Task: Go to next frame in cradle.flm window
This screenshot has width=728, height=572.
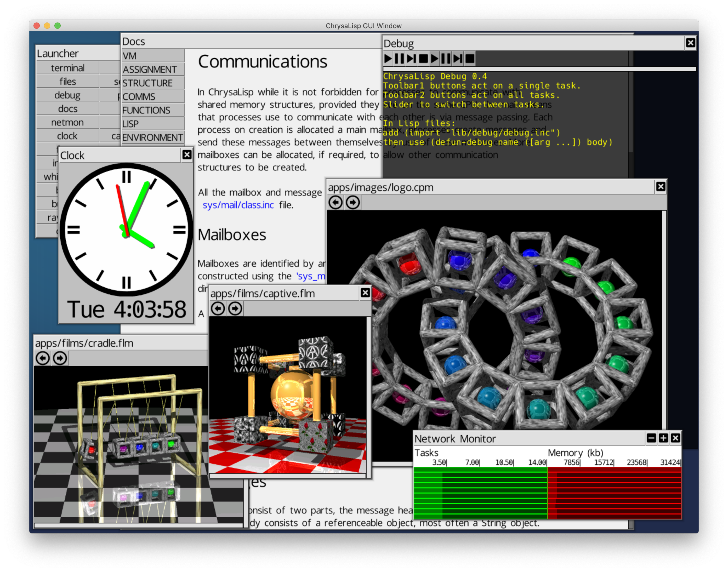Action: (60, 358)
